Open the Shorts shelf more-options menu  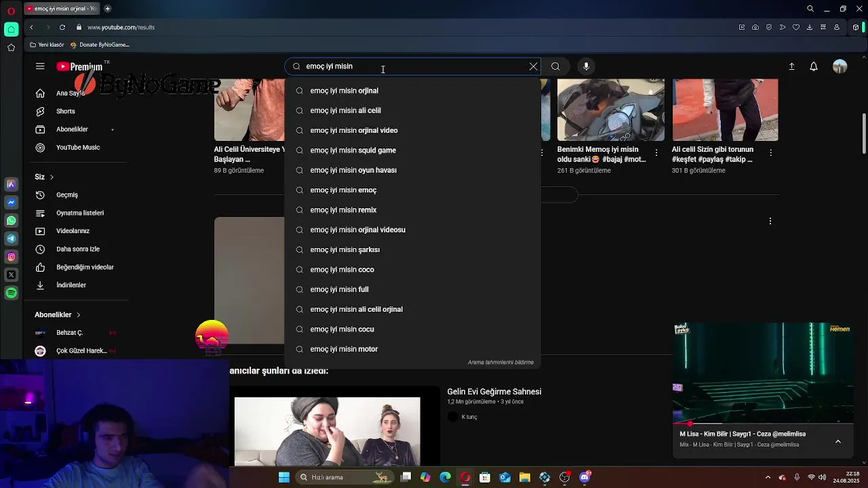[770, 221]
